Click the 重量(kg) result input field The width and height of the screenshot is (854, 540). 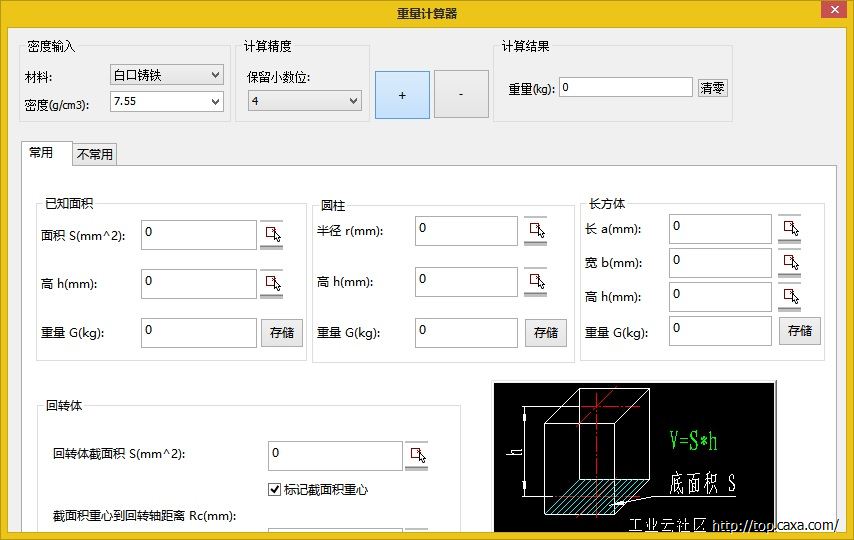click(625, 88)
